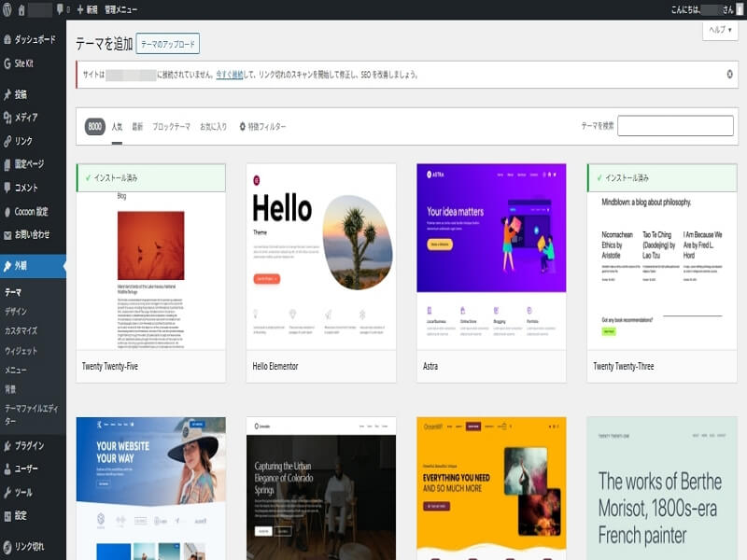The height and width of the screenshot is (560, 747).
Task: Click the テーマのアップロード button
Action: (167, 44)
